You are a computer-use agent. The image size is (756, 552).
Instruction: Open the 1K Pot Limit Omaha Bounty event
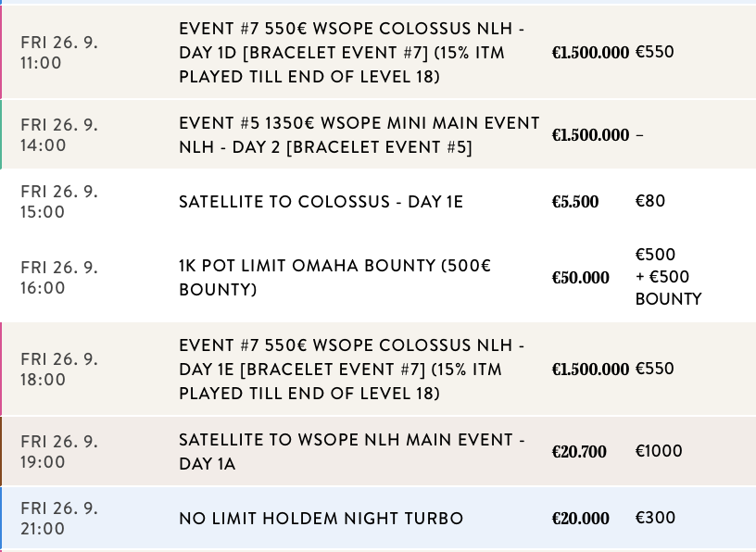point(334,278)
